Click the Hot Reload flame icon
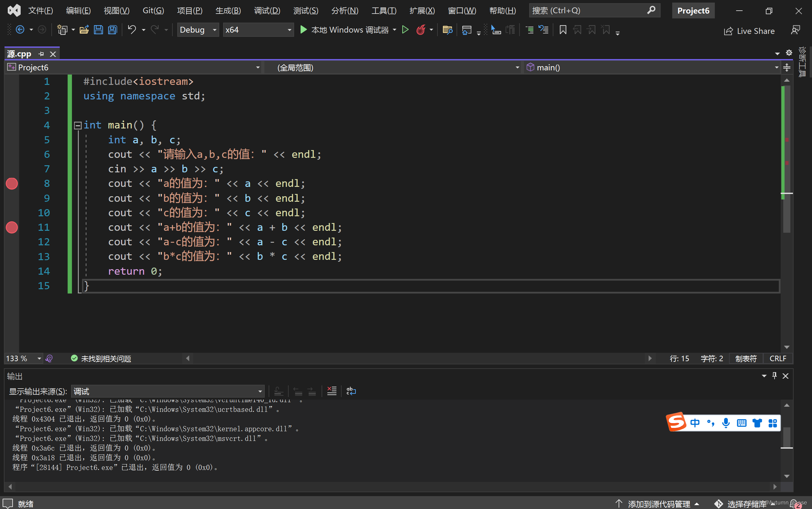812x509 pixels. [421, 30]
